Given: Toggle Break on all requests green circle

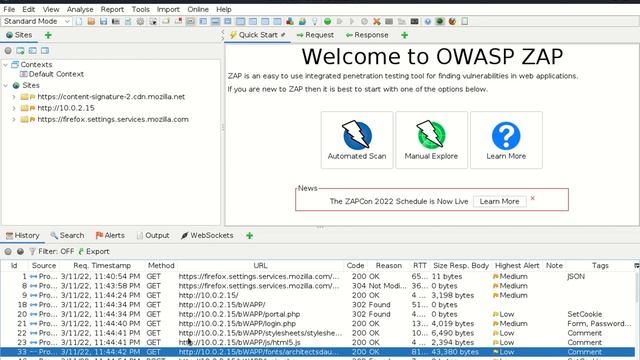Looking at the screenshot, I should [x=327, y=21].
